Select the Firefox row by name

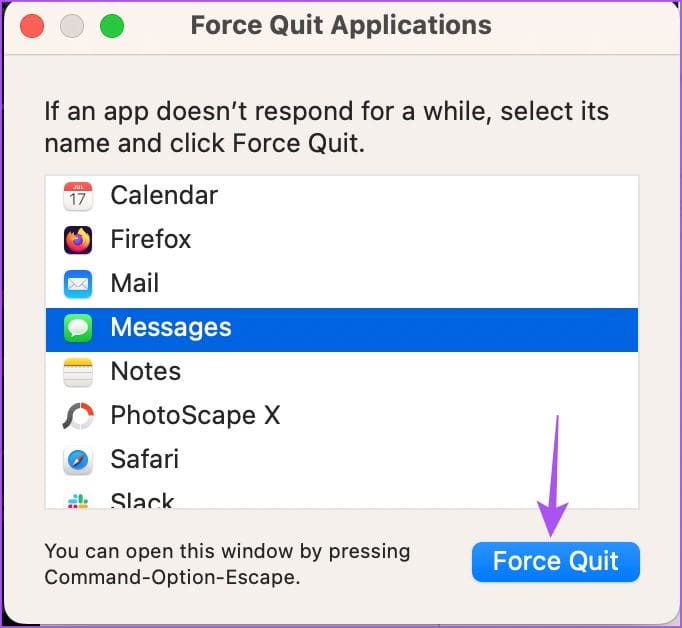[151, 240]
